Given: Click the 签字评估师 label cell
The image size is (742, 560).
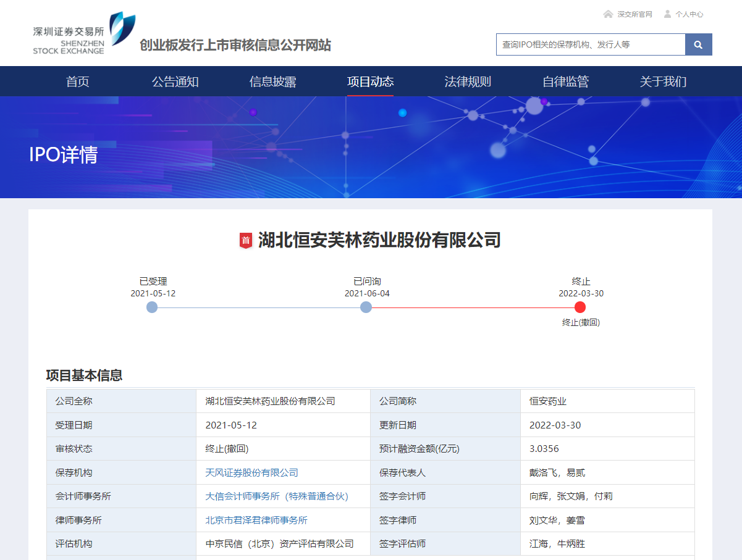Looking at the screenshot, I should coord(445,544).
